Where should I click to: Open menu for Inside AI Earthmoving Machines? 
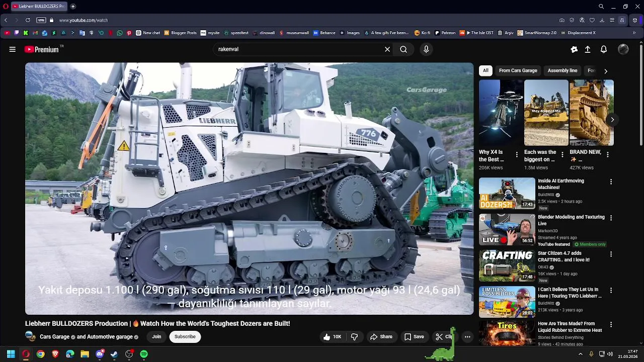click(611, 182)
